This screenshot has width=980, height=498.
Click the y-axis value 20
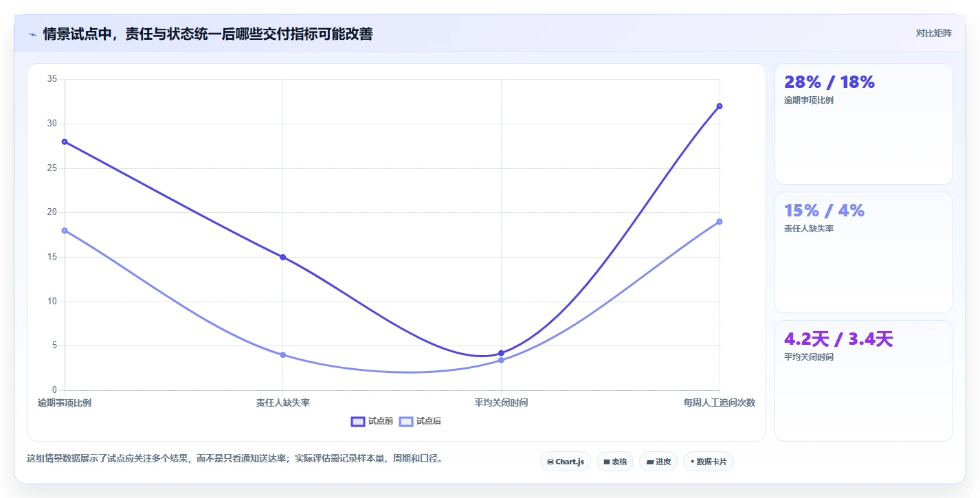tap(52, 212)
